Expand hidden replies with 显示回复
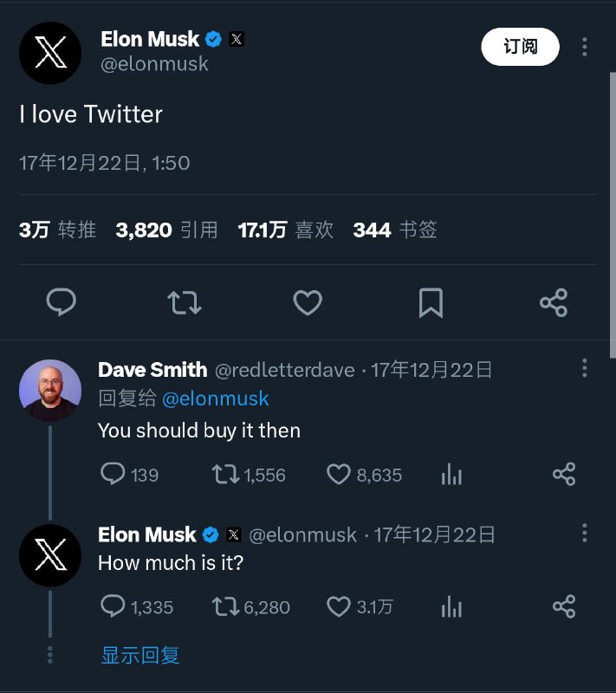This screenshot has width=616, height=693. pos(140,656)
